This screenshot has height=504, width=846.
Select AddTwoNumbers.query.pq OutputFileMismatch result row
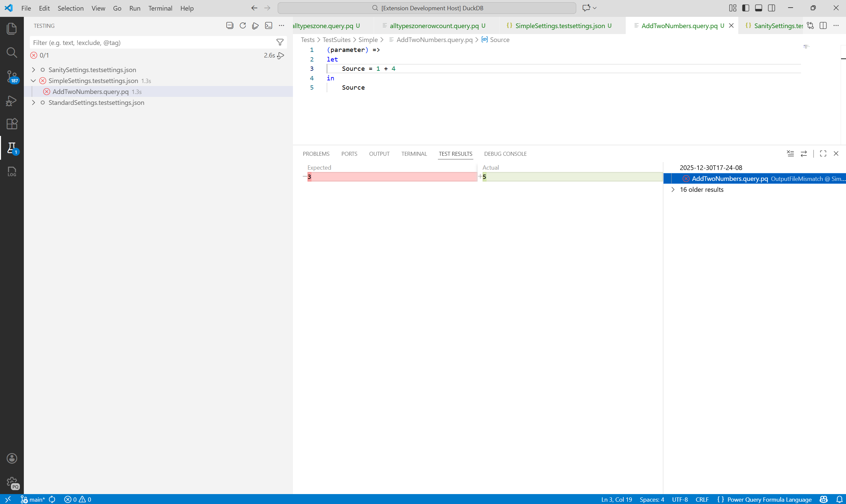[755, 179]
